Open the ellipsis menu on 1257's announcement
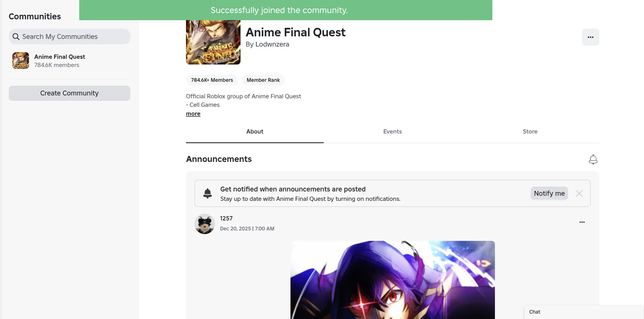Screen dimensions: 644x319 582,222
